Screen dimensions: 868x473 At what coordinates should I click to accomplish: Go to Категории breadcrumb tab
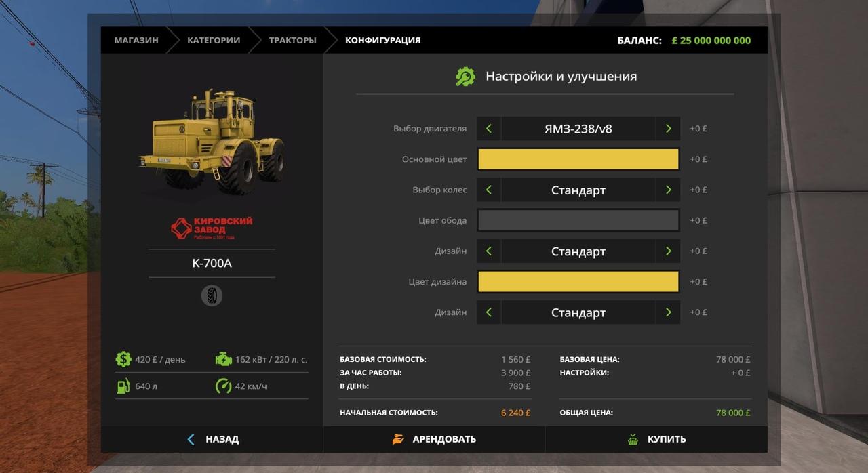click(x=214, y=40)
